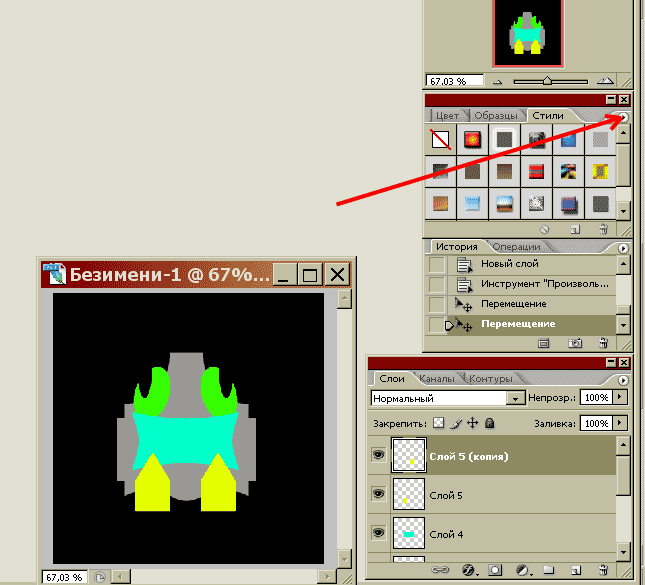This screenshot has width=645, height=585.
Task: Click the Navigator zoom slider handle
Action: pyautogui.click(x=547, y=81)
